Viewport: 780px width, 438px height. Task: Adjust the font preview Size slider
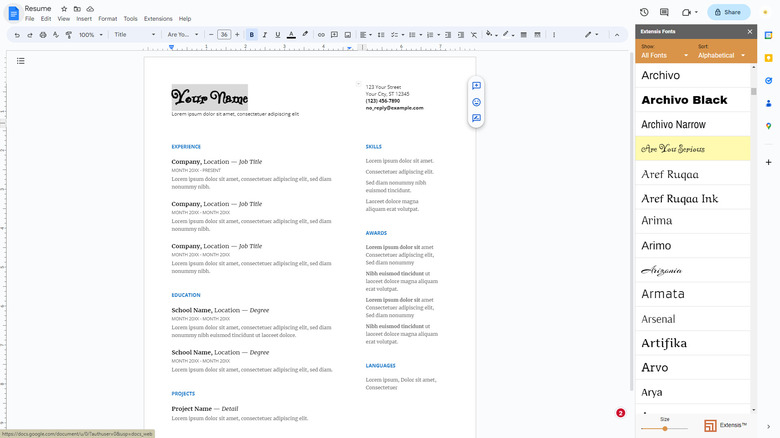coord(665,428)
